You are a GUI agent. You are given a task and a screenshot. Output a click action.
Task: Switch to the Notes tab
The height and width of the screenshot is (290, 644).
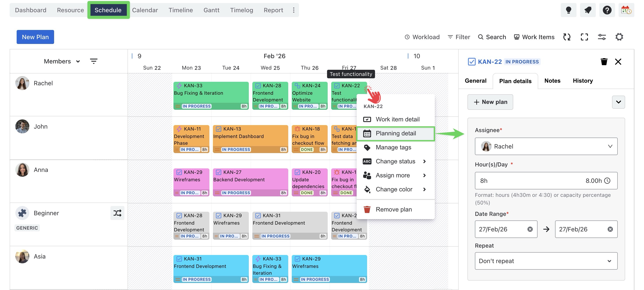pyautogui.click(x=552, y=81)
